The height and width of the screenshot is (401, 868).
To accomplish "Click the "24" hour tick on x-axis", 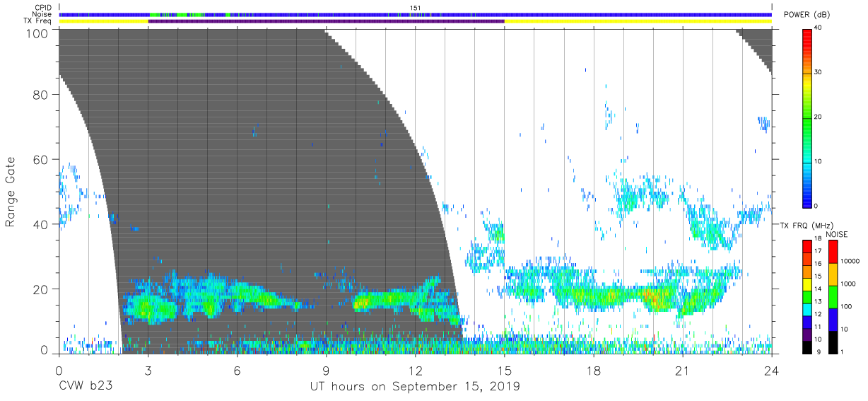I will pyautogui.click(x=771, y=369).
